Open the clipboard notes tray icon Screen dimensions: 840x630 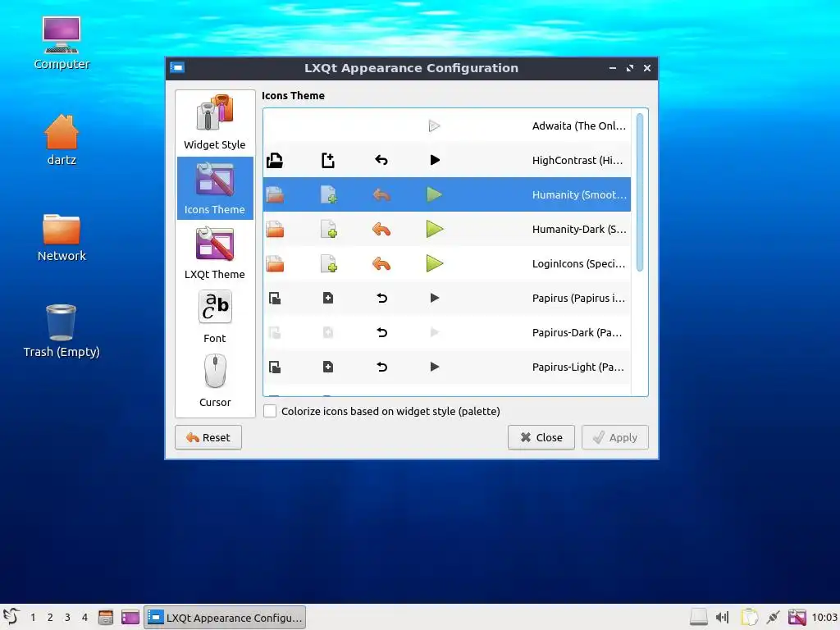pyautogui.click(x=749, y=617)
